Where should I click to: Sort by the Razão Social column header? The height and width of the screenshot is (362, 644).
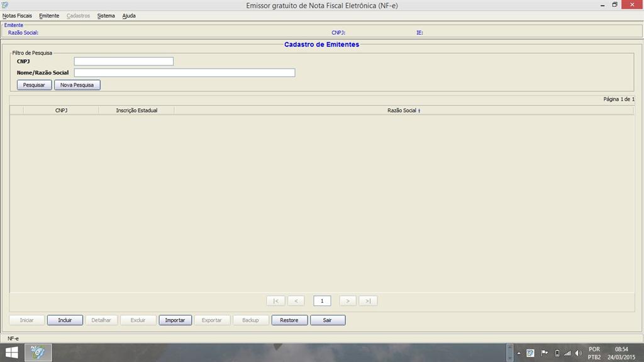403,110
